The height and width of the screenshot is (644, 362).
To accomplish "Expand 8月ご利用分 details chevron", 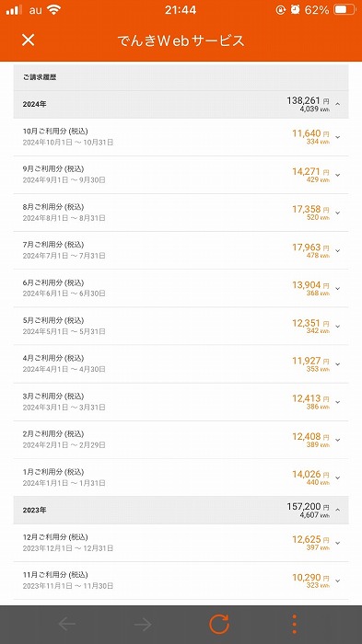I will point(338,213).
